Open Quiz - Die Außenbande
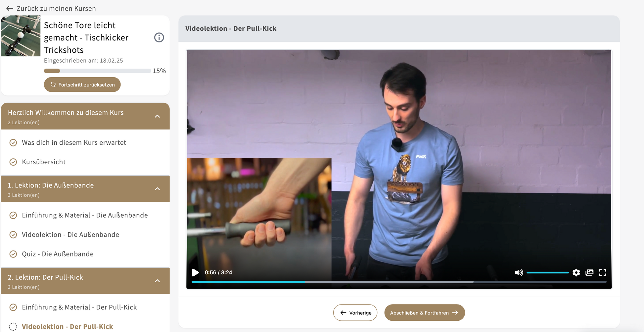The image size is (644, 332). (58, 254)
